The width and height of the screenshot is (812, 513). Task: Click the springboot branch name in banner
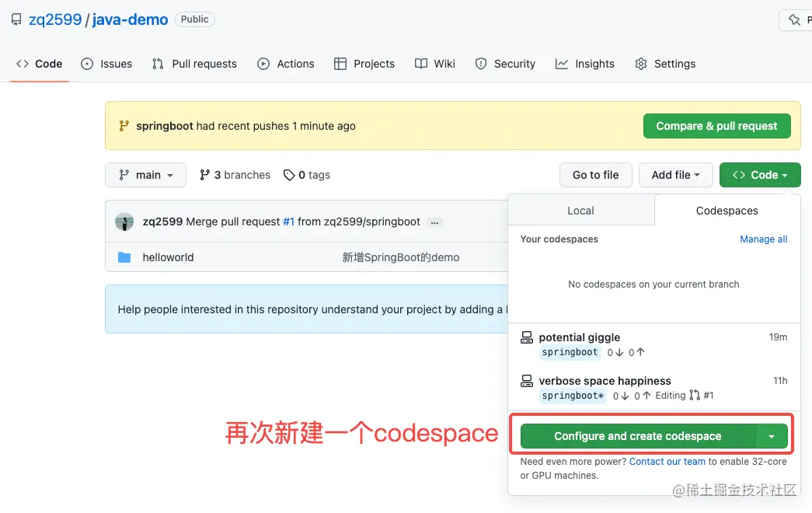pos(165,126)
